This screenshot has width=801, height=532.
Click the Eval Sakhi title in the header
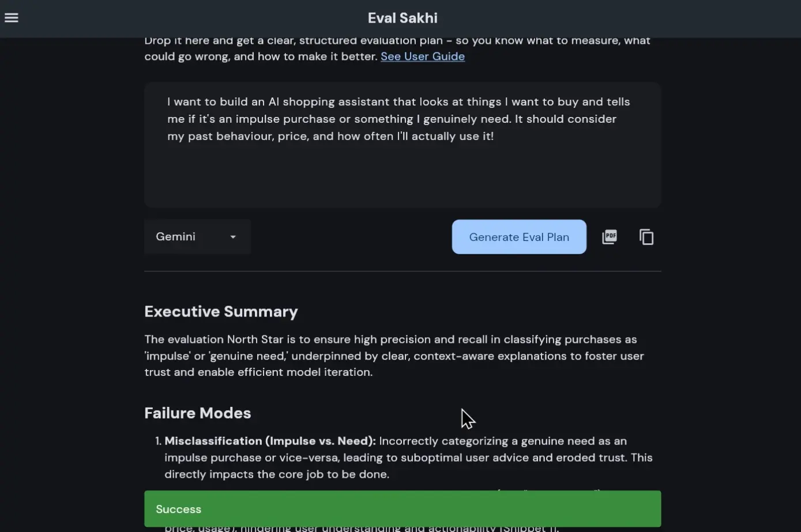403,18
